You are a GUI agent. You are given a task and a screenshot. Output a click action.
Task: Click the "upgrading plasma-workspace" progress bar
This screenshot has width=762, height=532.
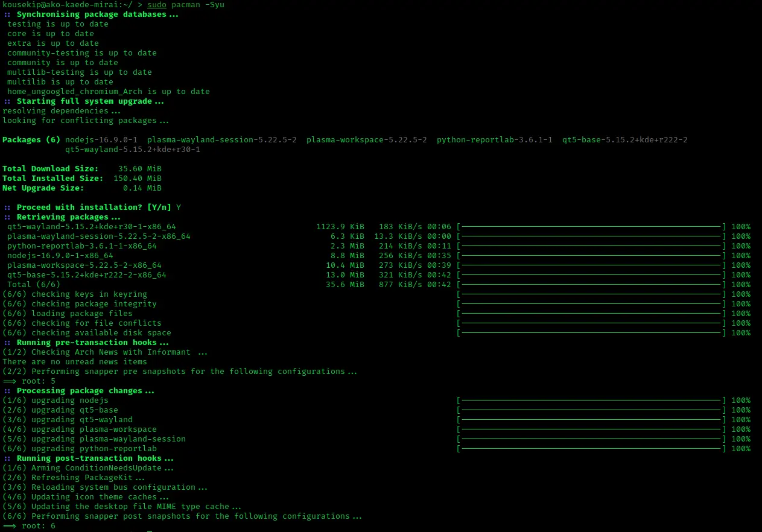(591, 429)
